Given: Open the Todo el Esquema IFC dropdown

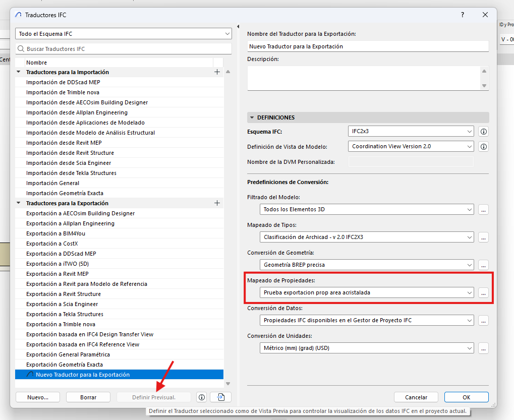Looking at the screenshot, I should click(x=123, y=34).
